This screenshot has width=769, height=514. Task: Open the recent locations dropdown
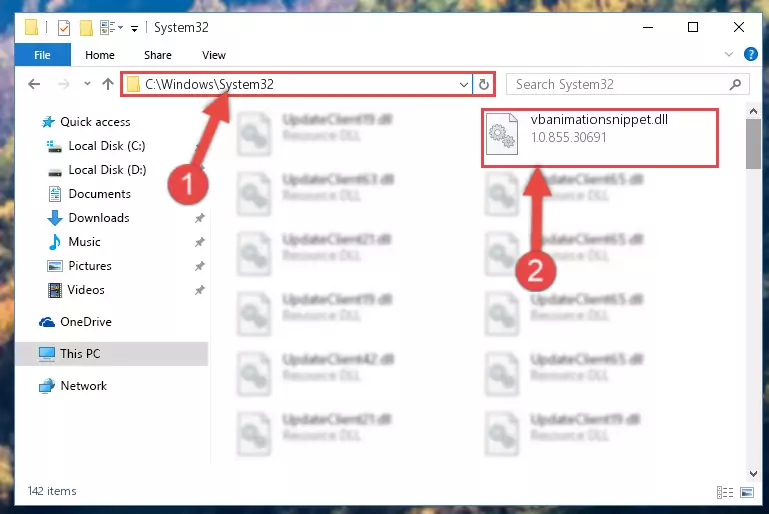[x=87, y=84]
